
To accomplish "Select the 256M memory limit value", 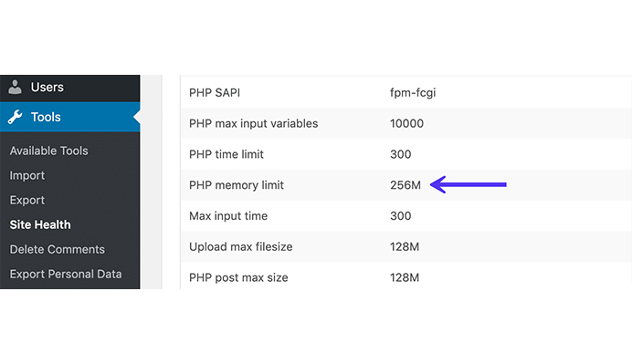I will (x=406, y=185).
